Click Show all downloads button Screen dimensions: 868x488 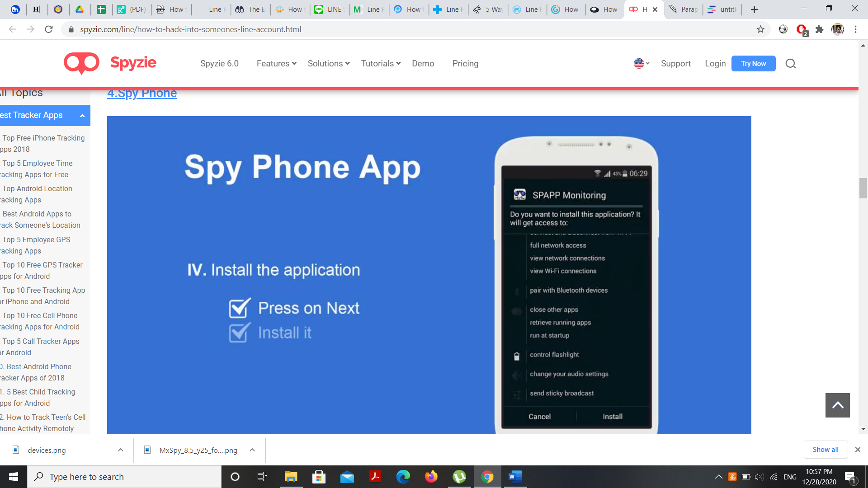[825, 450]
